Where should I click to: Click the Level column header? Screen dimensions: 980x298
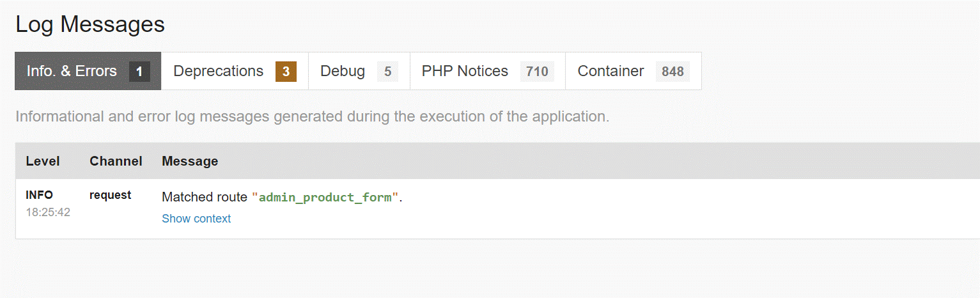(43, 161)
